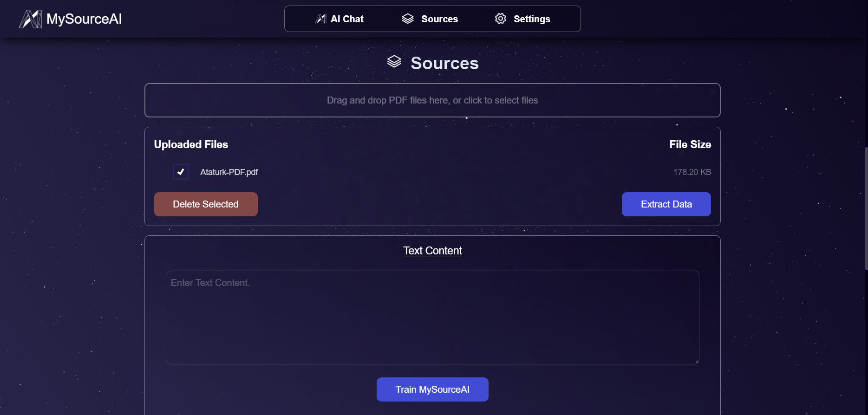
Task: Click the Sources layers icon in navbar
Action: [408, 19]
